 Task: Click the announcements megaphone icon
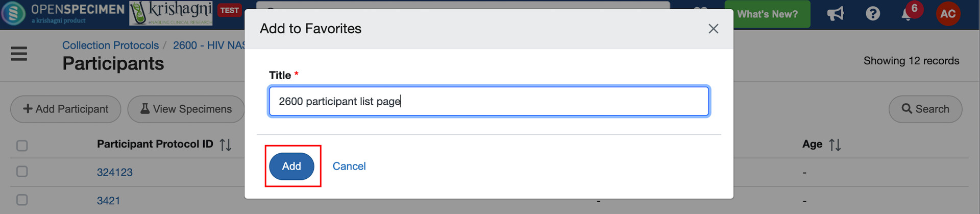point(835,14)
